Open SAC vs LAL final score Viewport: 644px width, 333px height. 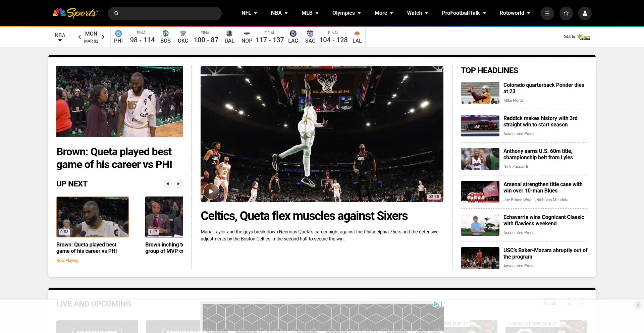click(333, 37)
